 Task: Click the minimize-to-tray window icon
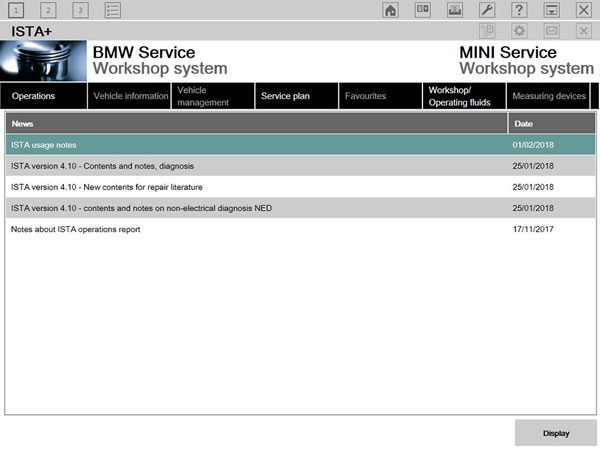[551, 10]
